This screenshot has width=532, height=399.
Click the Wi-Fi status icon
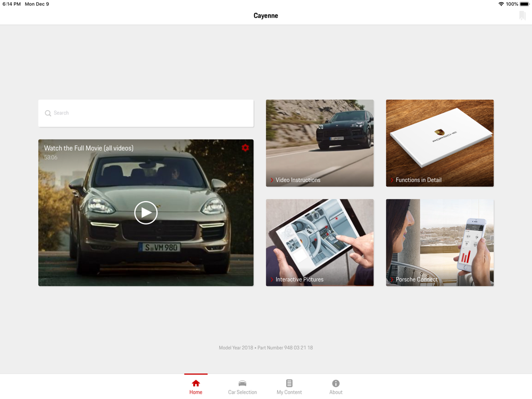tap(501, 4)
